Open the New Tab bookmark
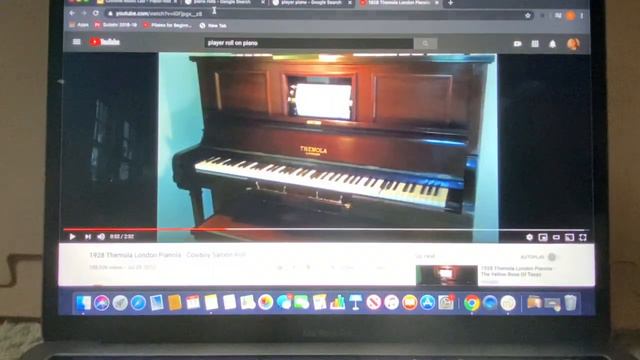The image size is (640, 360). tap(213, 25)
